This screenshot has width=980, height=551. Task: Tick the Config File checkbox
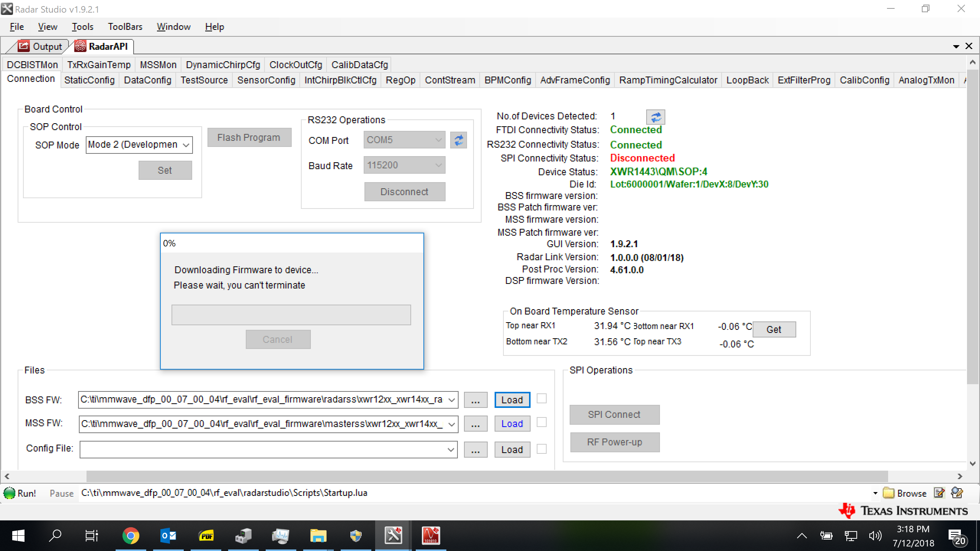click(x=541, y=448)
